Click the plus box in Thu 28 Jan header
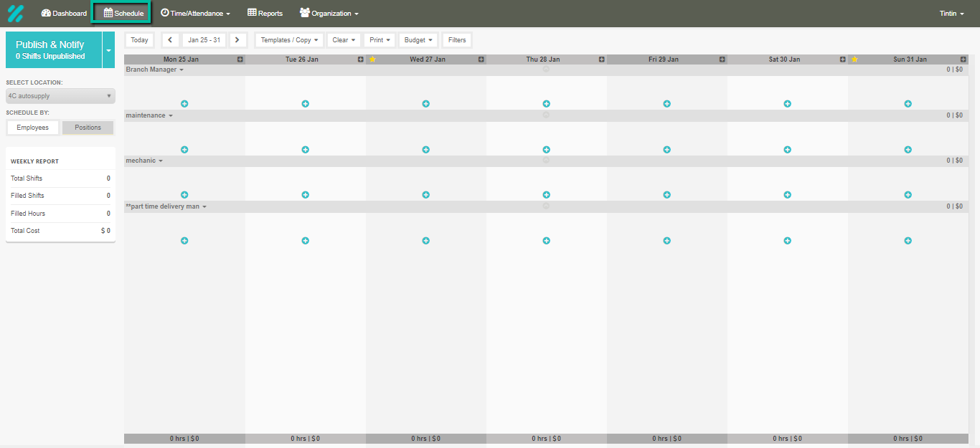 602,59
